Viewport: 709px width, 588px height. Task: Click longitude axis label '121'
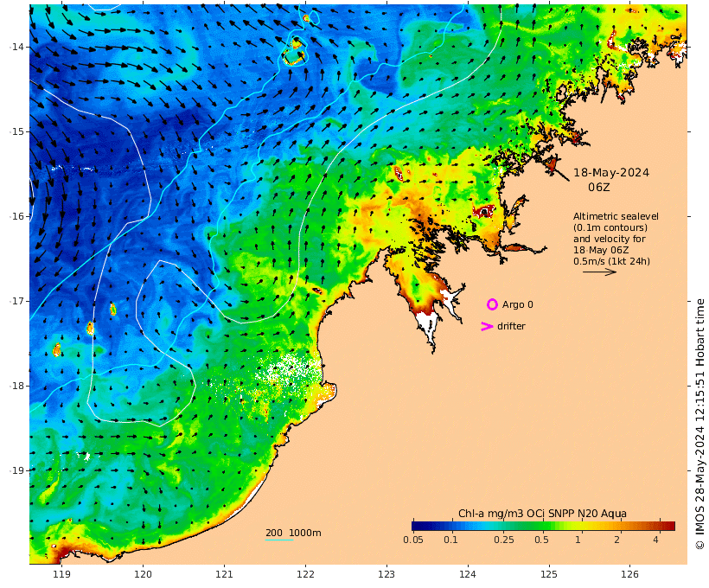[x=224, y=574]
